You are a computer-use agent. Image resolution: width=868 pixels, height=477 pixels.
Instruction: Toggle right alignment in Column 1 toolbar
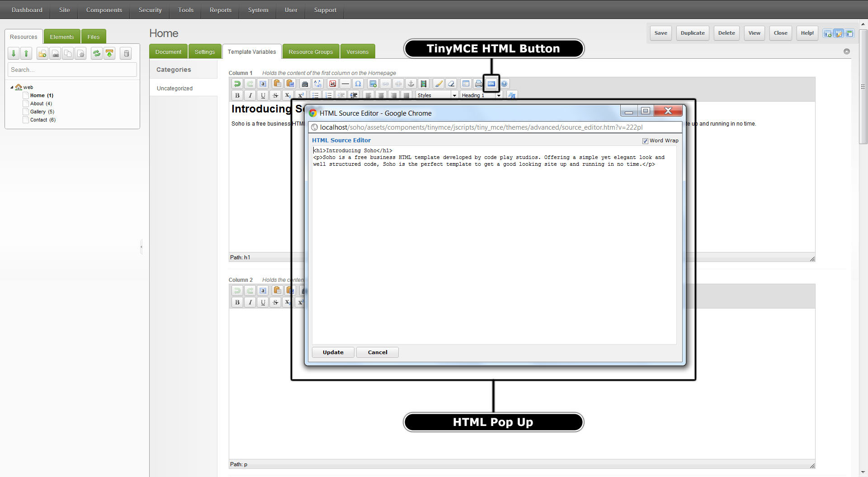click(x=394, y=95)
